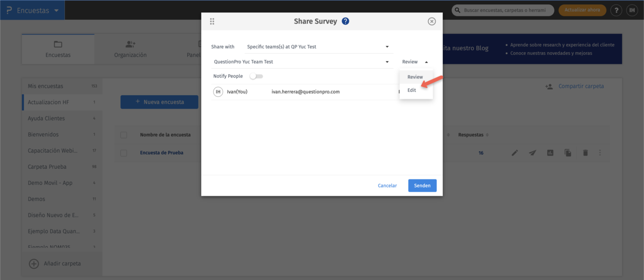Click the Nueva encuesta button

tap(159, 102)
